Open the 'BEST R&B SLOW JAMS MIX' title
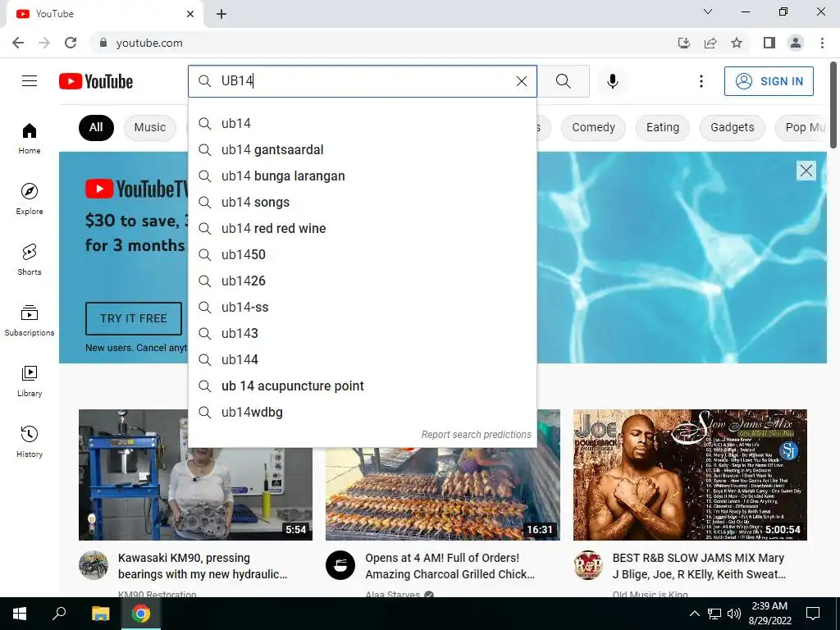Image resolution: width=840 pixels, height=630 pixels. tap(699, 566)
